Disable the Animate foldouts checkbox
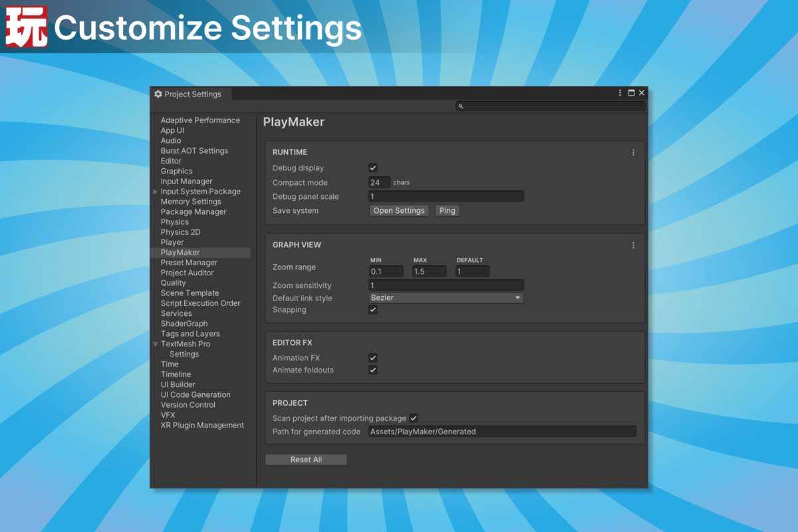The image size is (798, 532). 373,370
